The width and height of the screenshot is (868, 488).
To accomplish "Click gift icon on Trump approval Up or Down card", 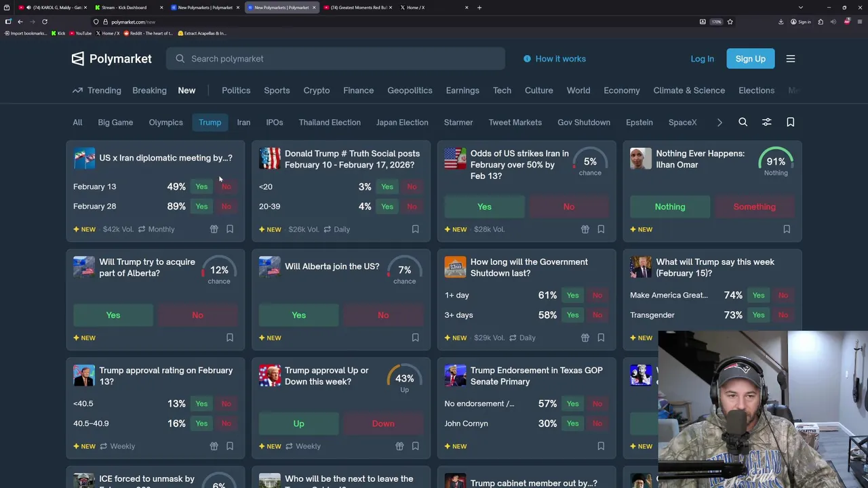I will click(399, 446).
